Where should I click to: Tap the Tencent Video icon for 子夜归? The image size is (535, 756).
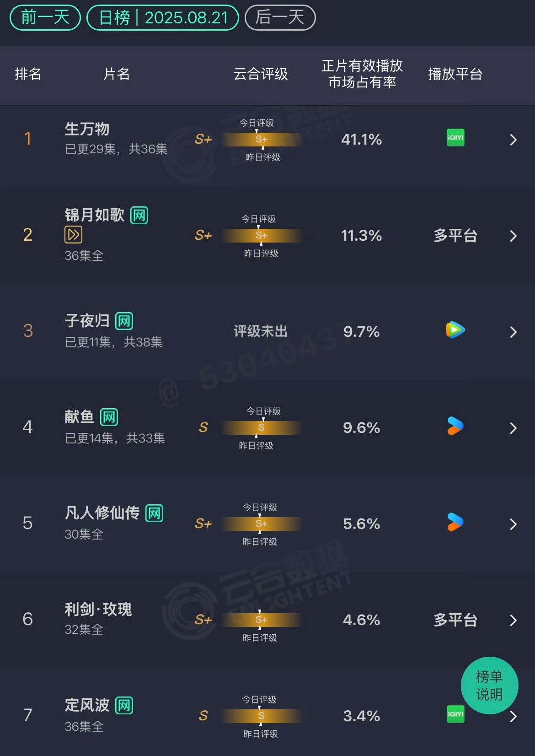click(x=455, y=330)
